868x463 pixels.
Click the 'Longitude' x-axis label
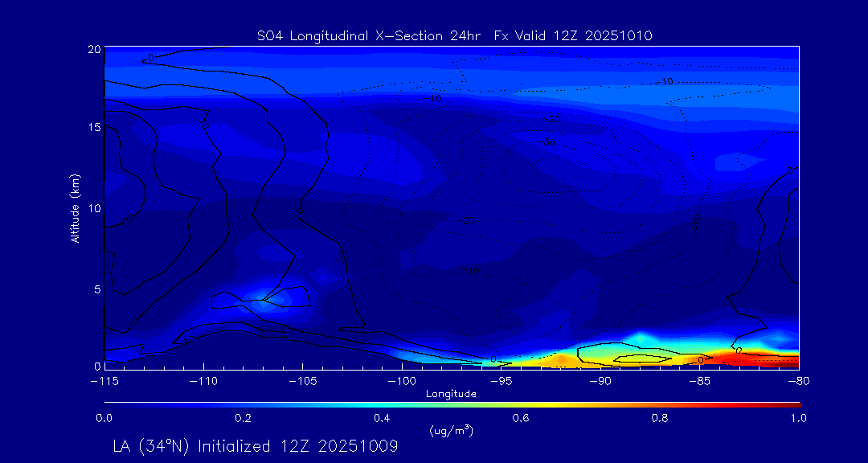[451, 394]
